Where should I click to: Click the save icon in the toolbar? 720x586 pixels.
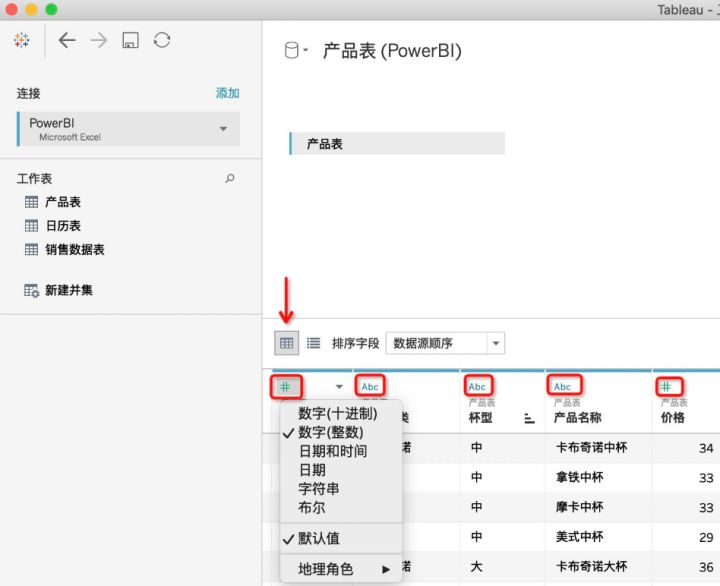129,40
